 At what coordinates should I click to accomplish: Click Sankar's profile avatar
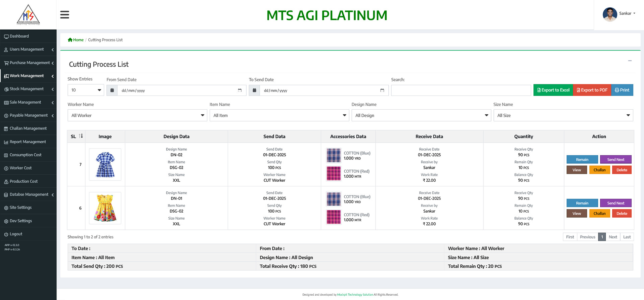pyautogui.click(x=609, y=14)
